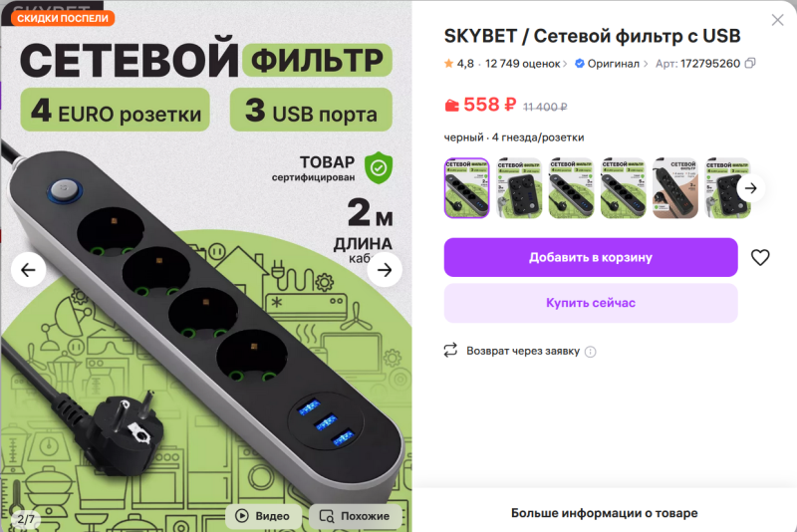Choose the brown-background variant thumbnail

675,188
